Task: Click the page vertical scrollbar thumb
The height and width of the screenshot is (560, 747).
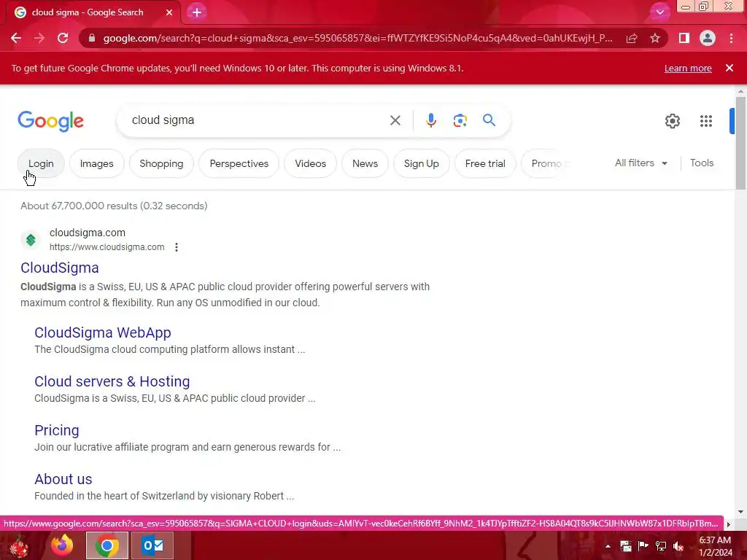Action: tap(740, 143)
